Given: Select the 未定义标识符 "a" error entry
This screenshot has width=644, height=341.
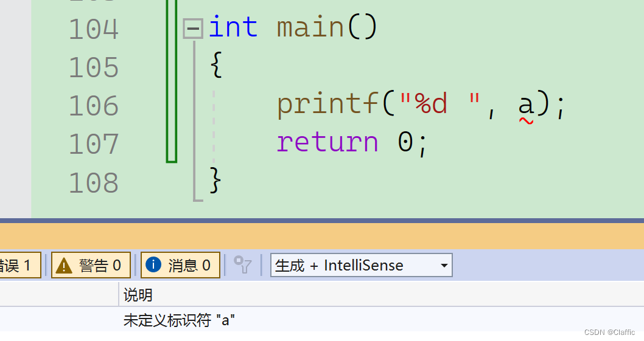Looking at the screenshot, I should coord(180,320).
